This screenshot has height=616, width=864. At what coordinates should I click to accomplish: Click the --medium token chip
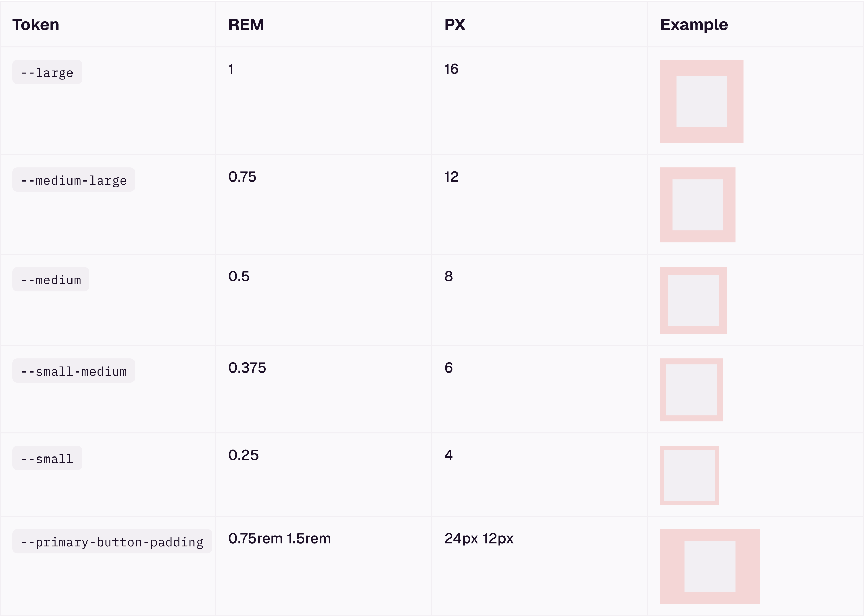[50, 279]
